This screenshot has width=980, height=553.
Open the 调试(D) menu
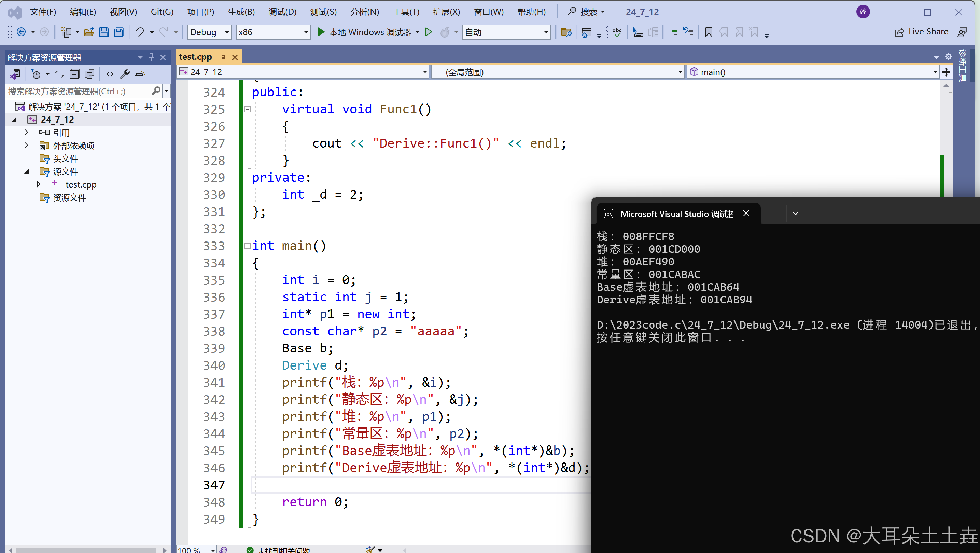coord(282,12)
